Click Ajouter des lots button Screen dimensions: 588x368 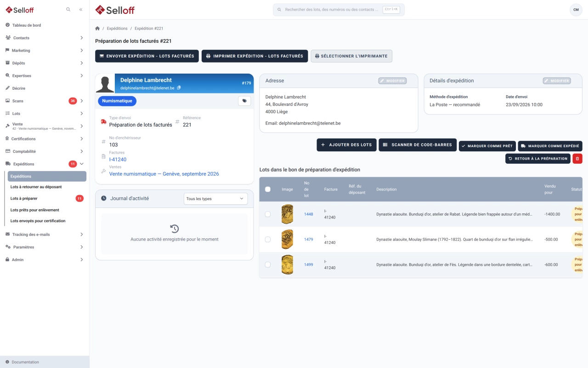(x=346, y=145)
